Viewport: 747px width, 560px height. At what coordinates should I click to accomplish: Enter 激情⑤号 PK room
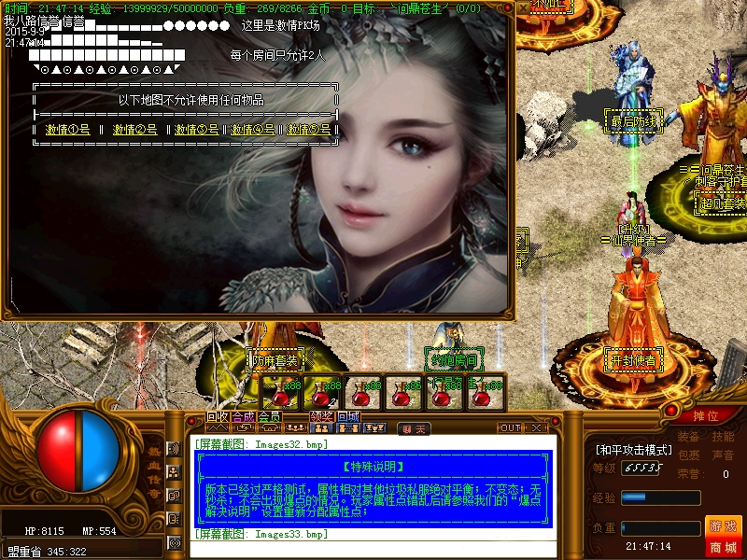click(309, 129)
